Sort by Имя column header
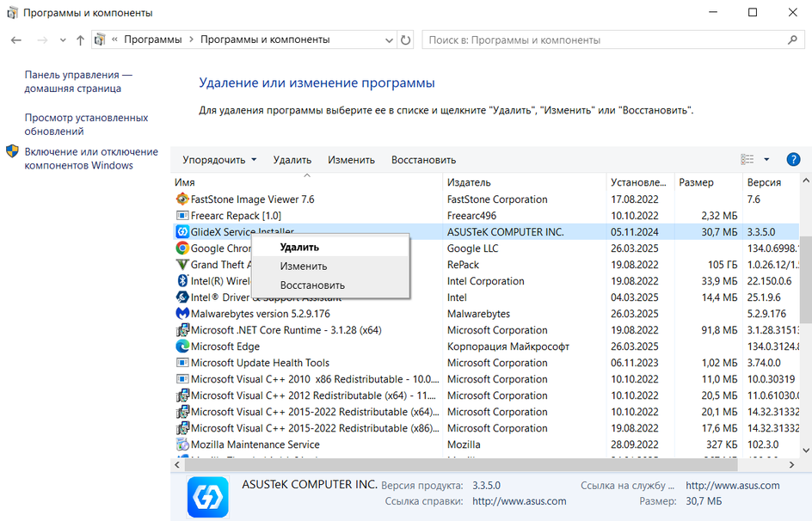This screenshot has height=521, width=812. (306, 182)
